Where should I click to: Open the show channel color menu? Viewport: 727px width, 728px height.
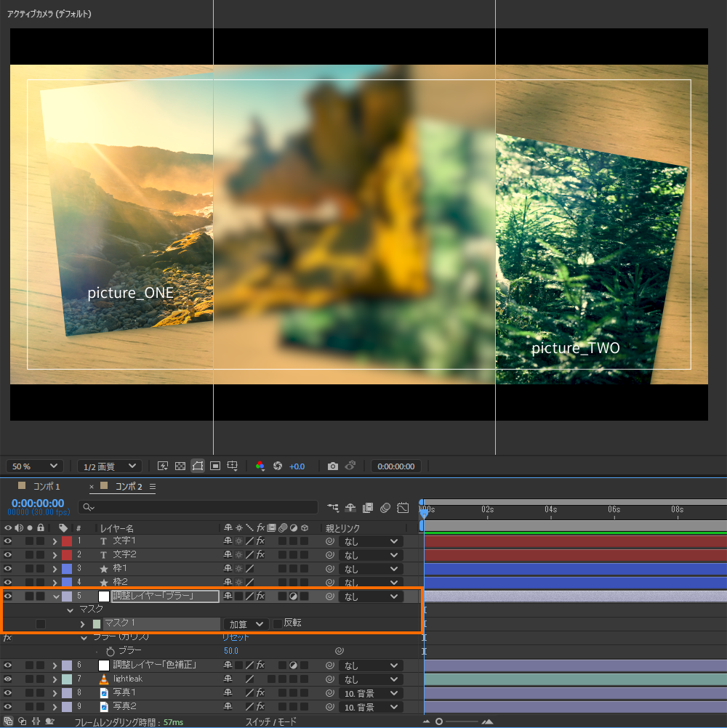tap(260, 466)
